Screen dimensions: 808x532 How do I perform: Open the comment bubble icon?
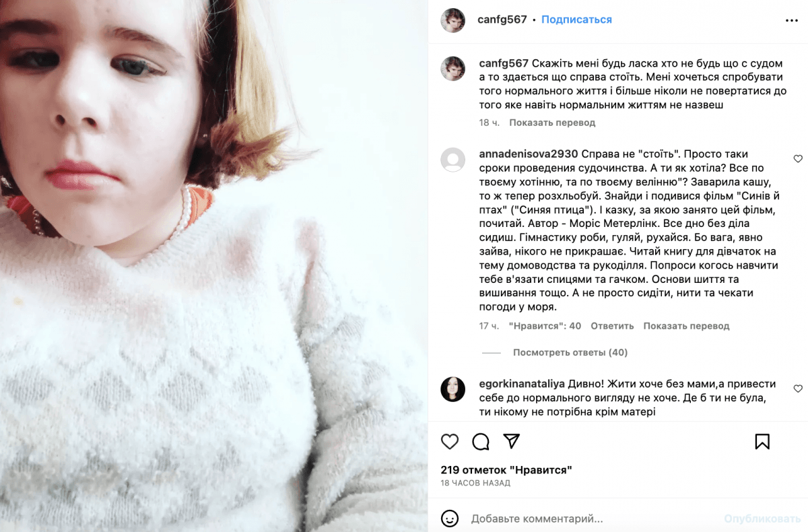pos(481,442)
